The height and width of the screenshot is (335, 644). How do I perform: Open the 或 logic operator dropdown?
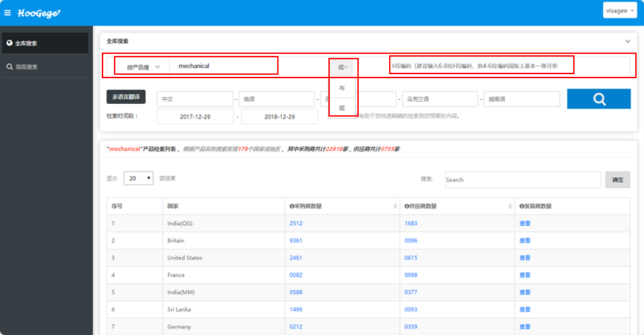click(x=343, y=67)
